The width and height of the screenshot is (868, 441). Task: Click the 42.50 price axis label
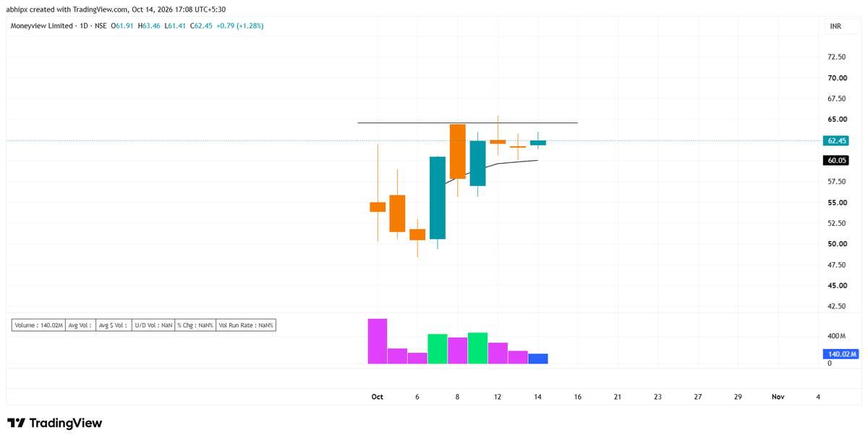[836, 306]
